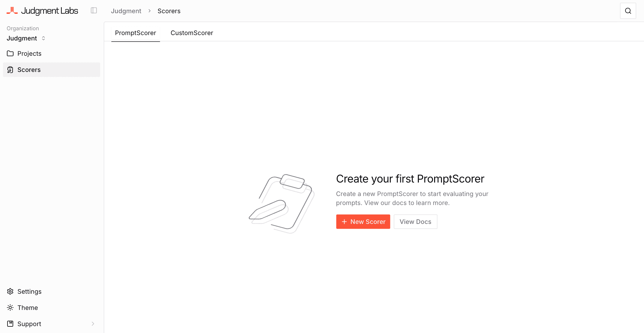Open search with the magnifier icon
This screenshot has height=333, width=644.
[x=628, y=11]
